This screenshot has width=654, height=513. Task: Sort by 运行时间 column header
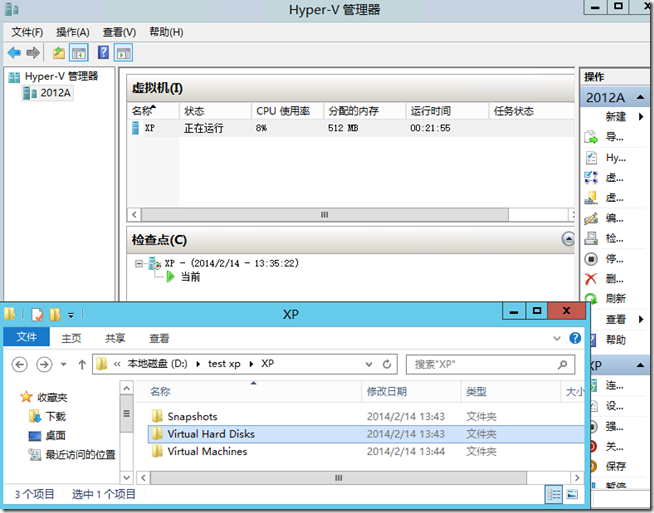coord(447,111)
